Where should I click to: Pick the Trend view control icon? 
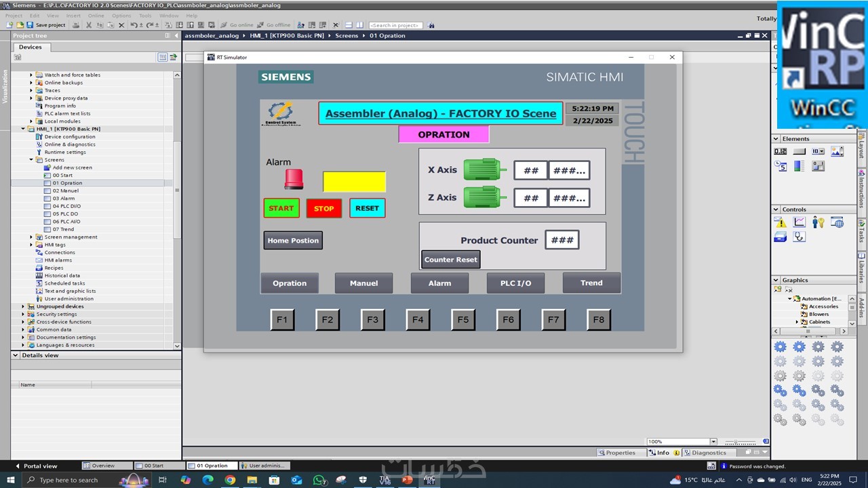click(800, 222)
